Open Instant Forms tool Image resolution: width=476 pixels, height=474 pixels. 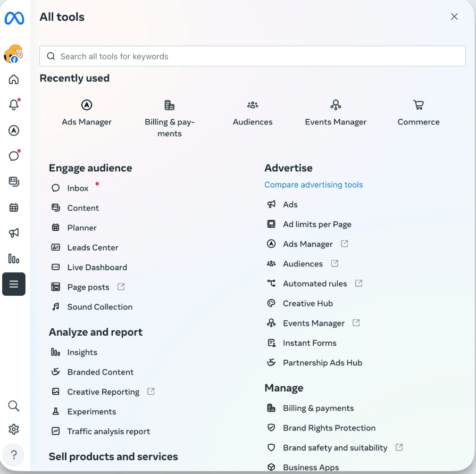coord(302,343)
